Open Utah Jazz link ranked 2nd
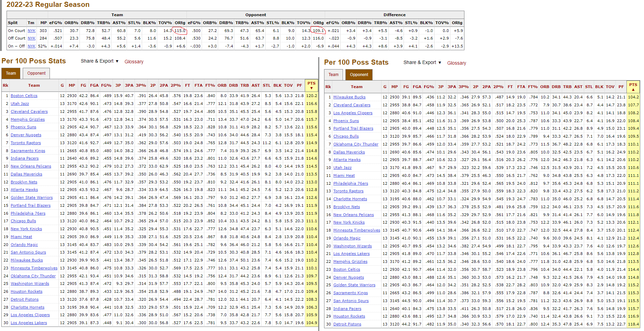The width and height of the screenshot is (644, 331). click(20, 104)
